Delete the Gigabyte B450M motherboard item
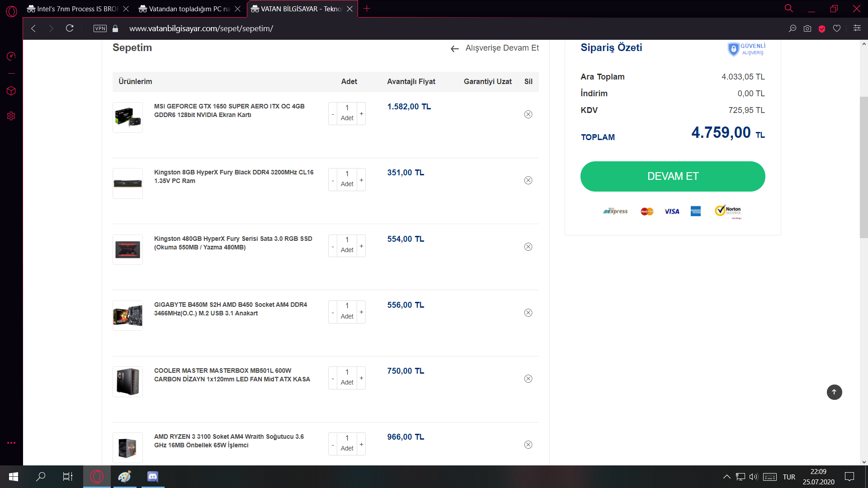Viewport: 868px width, 488px height. tap(528, 313)
